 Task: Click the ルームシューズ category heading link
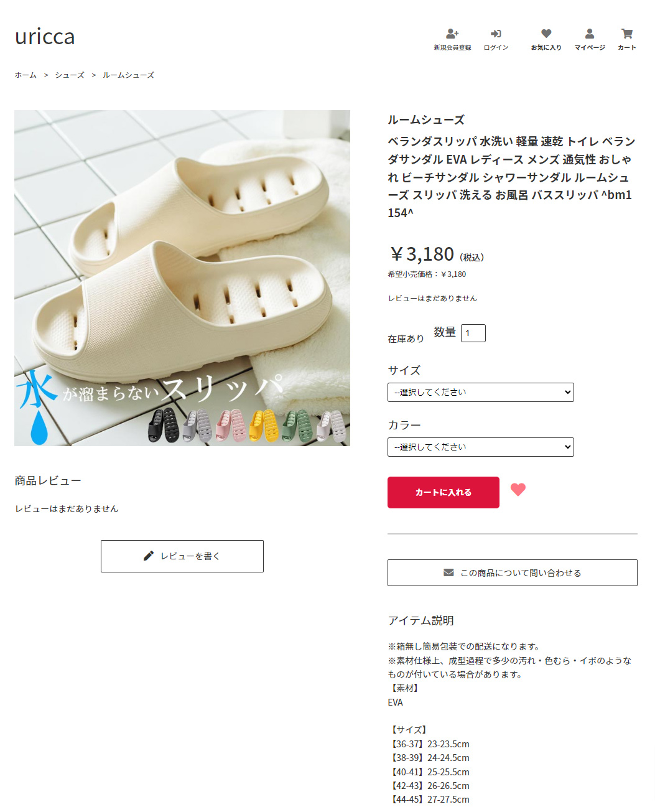point(426,119)
